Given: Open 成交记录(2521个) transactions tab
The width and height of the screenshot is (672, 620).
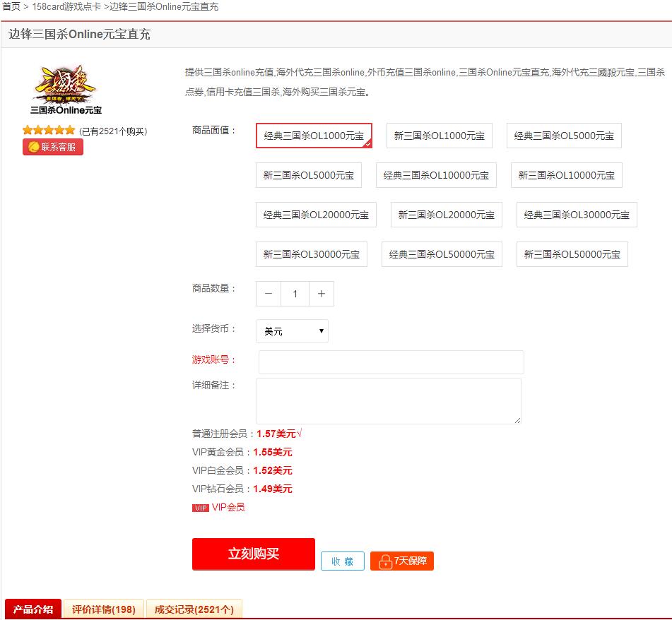Looking at the screenshot, I should [194, 609].
